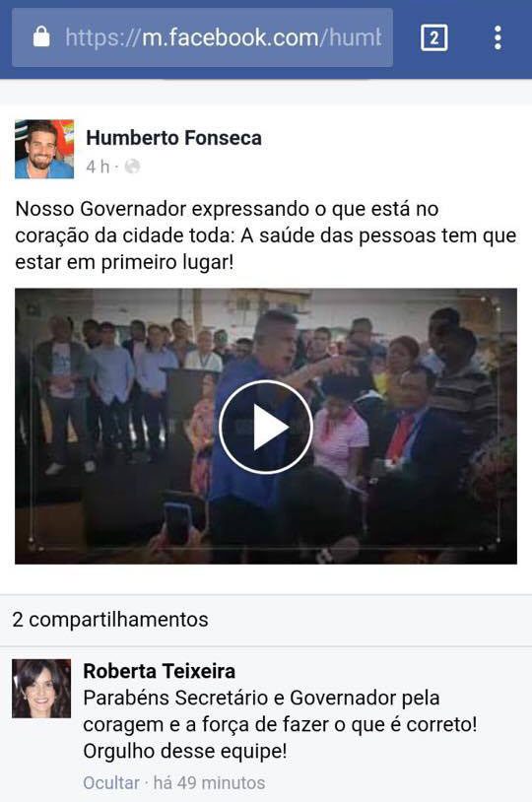The width and height of the screenshot is (532, 802).
Task: Click the há 49 minutos timestamp
Action: pyautogui.click(x=209, y=782)
